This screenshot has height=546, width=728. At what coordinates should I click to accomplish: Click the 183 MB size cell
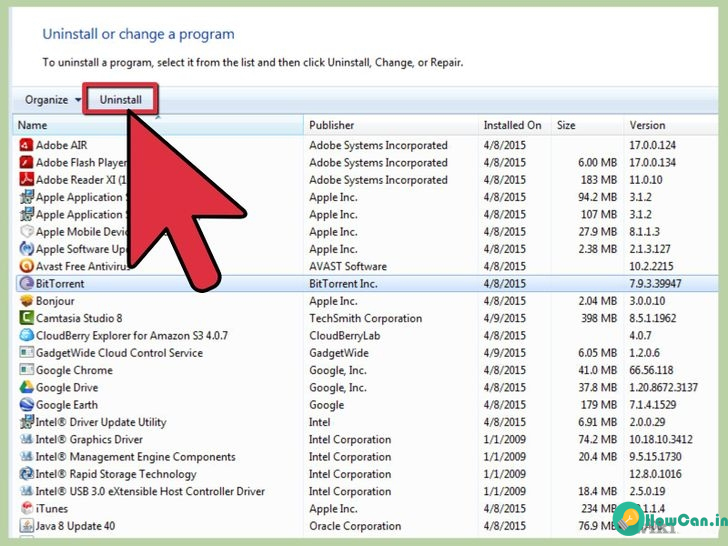click(599, 180)
